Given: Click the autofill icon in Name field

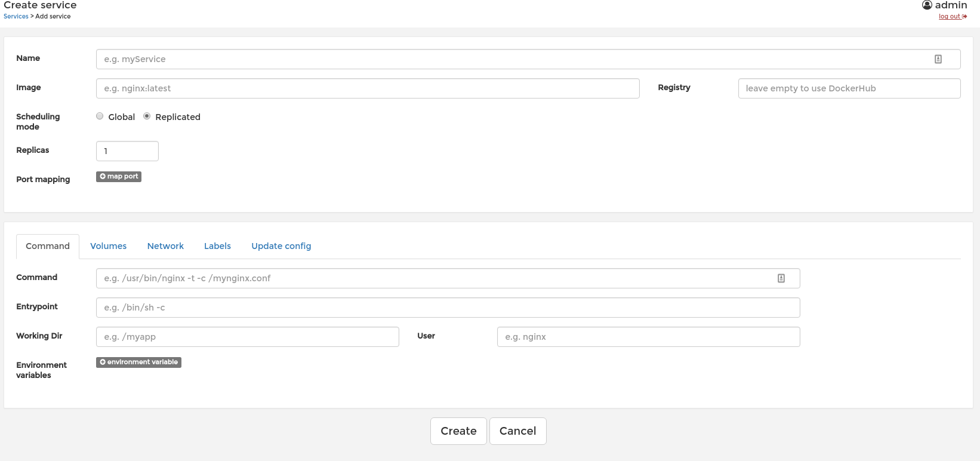Looking at the screenshot, I should pyautogui.click(x=938, y=59).
